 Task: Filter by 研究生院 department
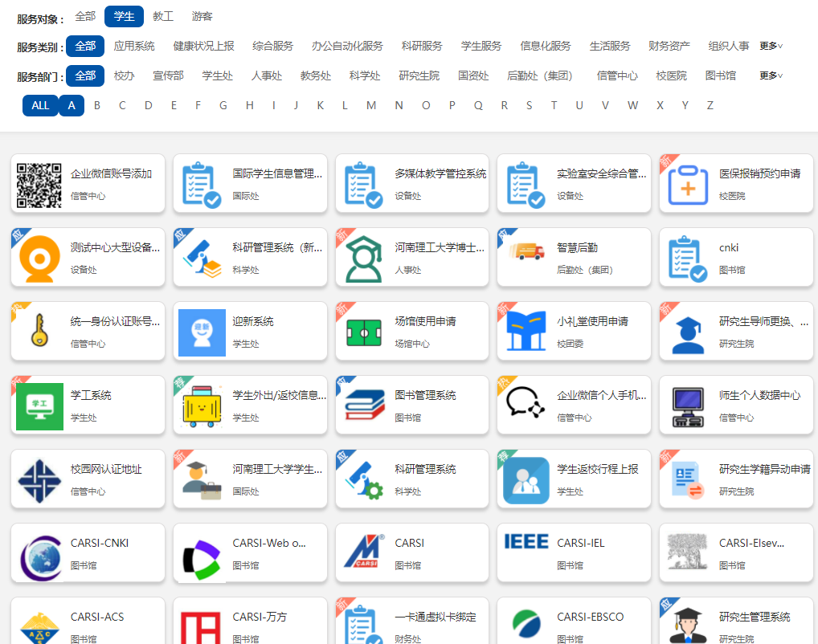pos(419,75)
